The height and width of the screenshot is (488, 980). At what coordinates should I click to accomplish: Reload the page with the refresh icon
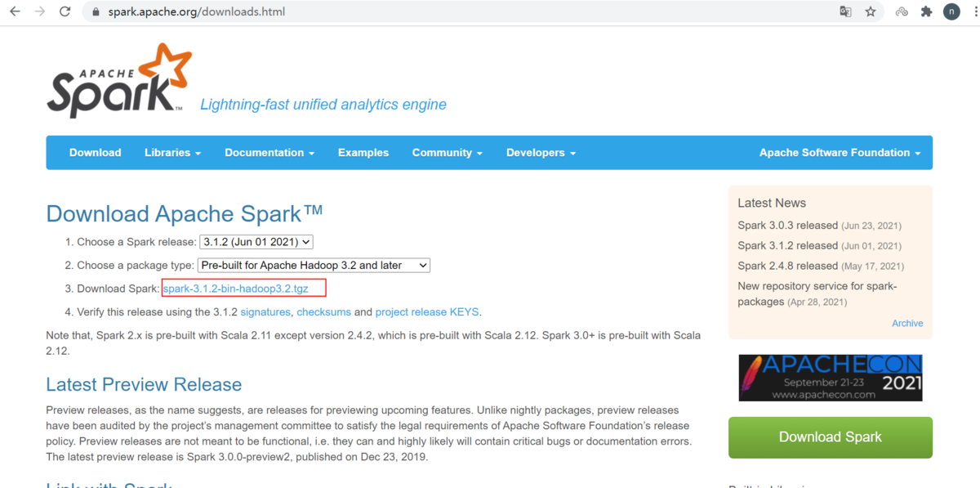(x=66, y=12)
